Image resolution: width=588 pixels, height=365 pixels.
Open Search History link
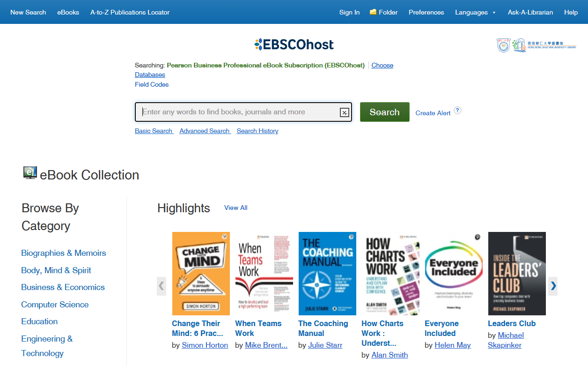pyautogui.click(x=257, y=131)
